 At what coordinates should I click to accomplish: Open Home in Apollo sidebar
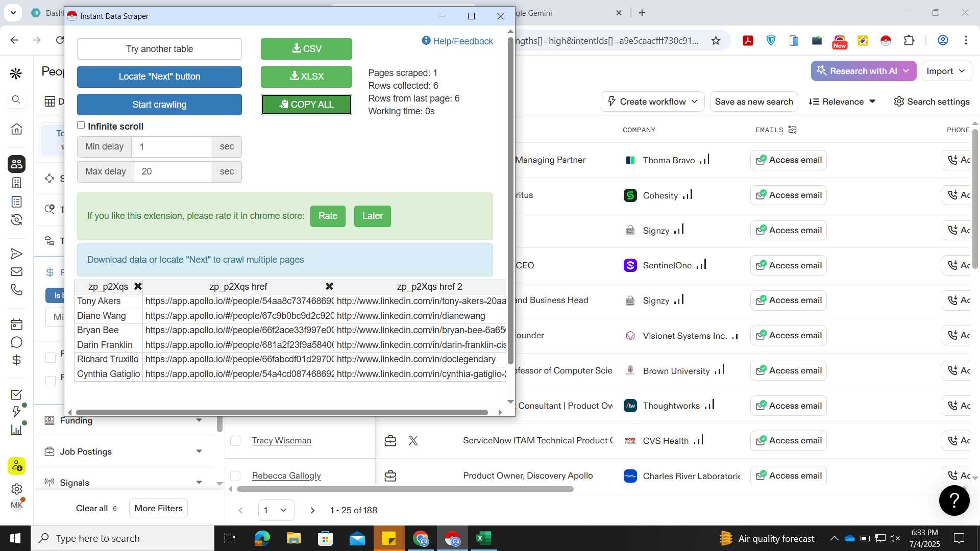[16, 129]
